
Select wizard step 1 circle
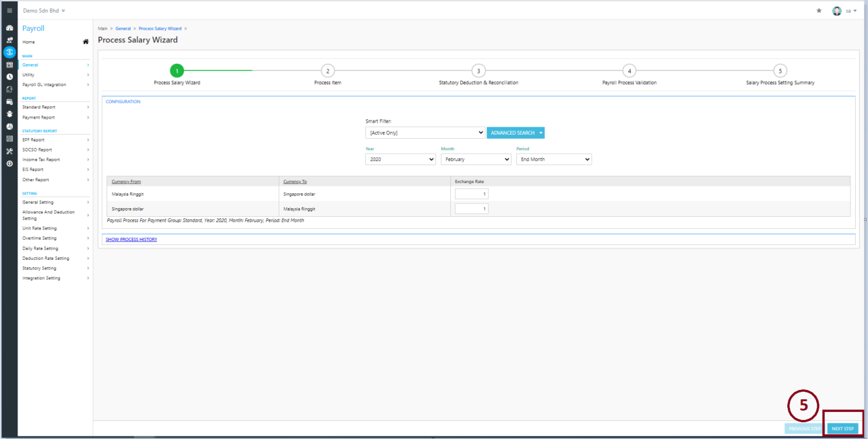pos(177,71)
